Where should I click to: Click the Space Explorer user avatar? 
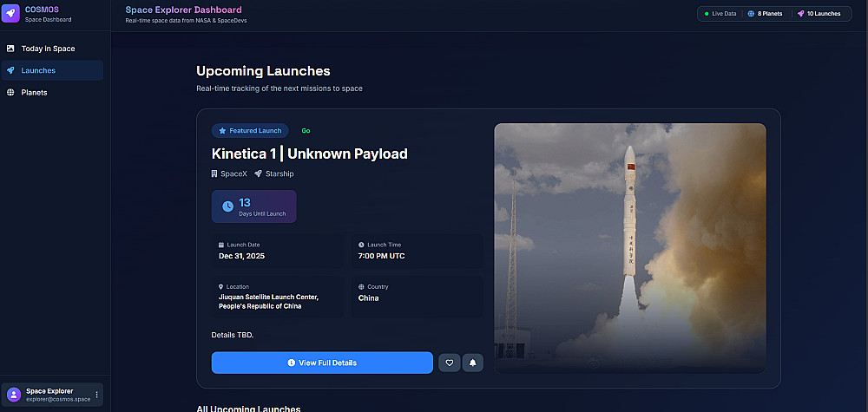pyautogui.click(x=14, y=395)
